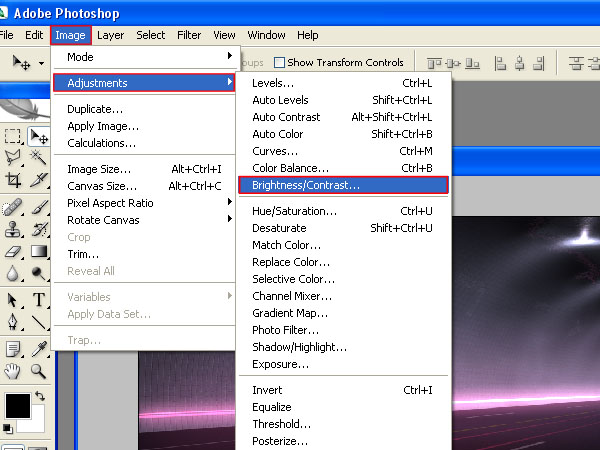This screenshot has width=600, height=450.
Task: Open the Filter menu
Action: pos(189,35)
